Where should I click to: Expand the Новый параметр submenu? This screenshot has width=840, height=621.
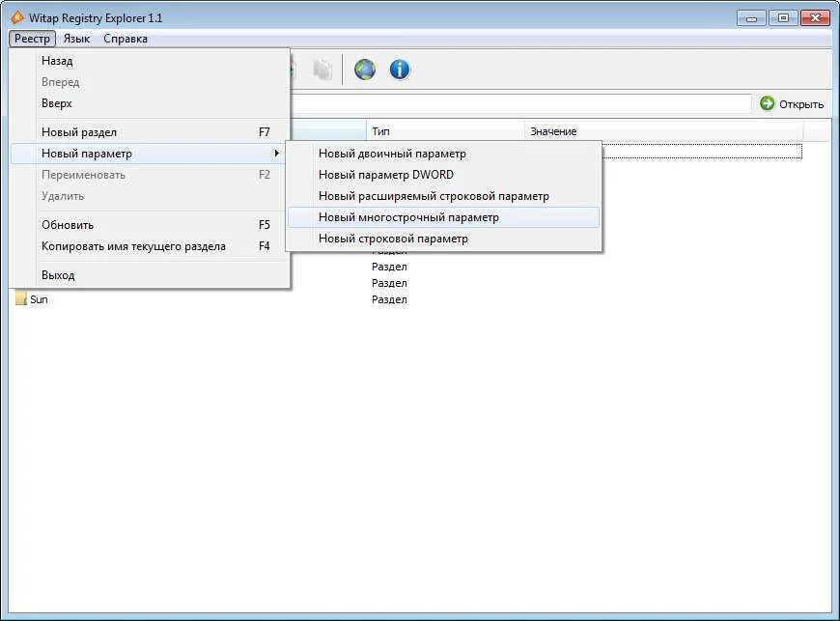tap(150, 154)
